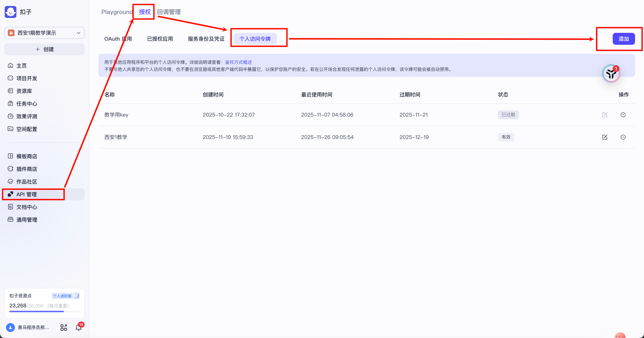
Task: Select API 管理 in the sidebar
Action: (45, 194)
